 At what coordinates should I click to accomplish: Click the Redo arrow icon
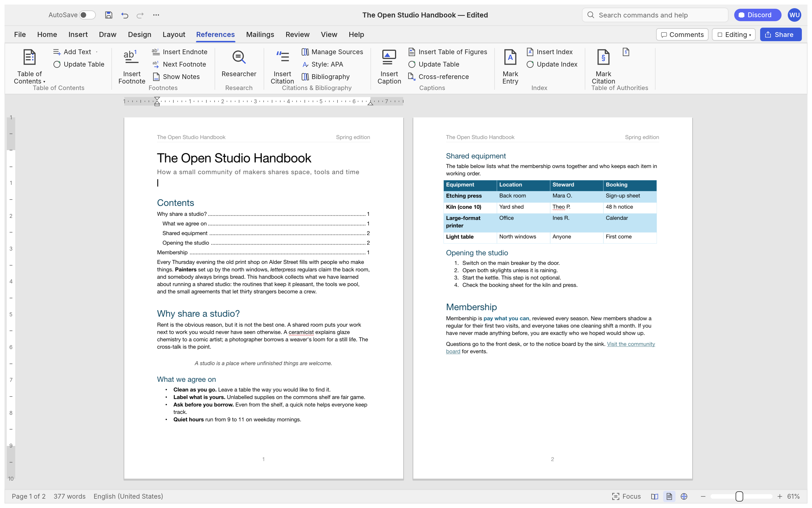click(140, 15)
